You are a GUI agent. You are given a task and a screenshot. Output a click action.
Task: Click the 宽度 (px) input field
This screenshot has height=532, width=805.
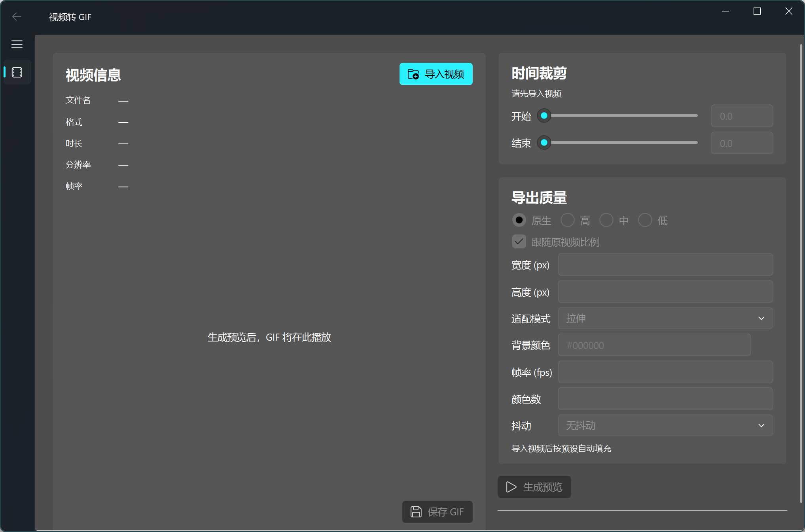(x=665, y=265)
